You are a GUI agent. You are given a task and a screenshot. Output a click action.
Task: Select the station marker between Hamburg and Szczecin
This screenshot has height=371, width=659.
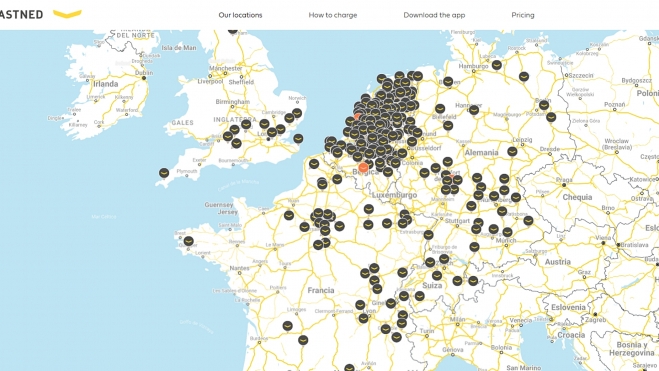click(x=524, y=77)
